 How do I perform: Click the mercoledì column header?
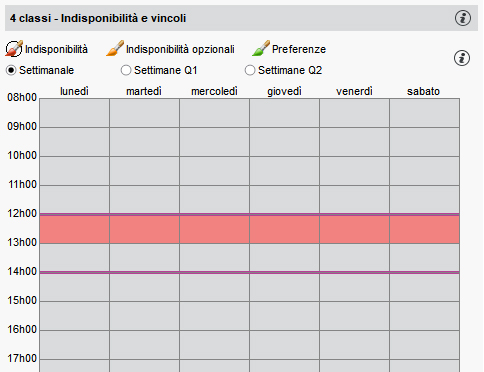[214, 91]
